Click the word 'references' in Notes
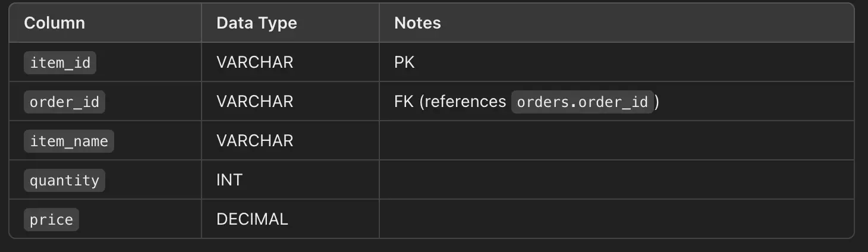The width and height of the screenshot is (868, 252). (465, 102)
